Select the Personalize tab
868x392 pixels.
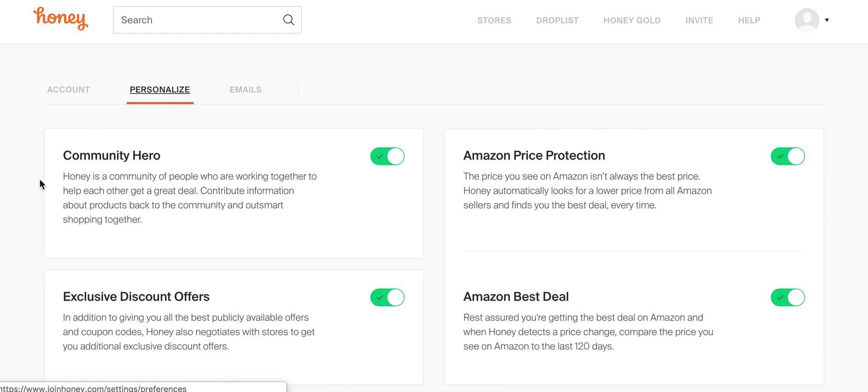tap(160, 90)
